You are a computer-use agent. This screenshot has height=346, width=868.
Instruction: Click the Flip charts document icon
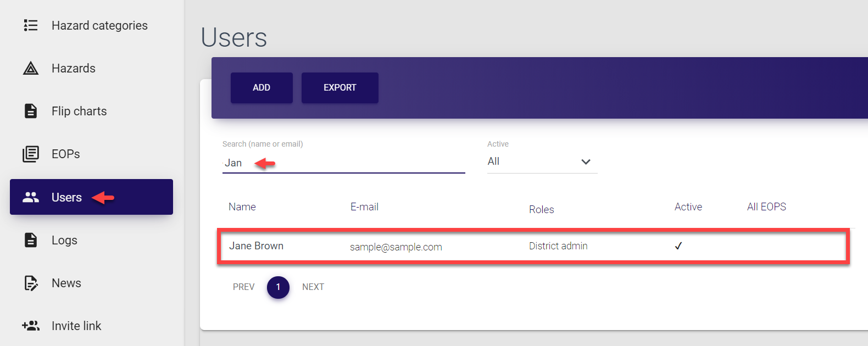pos(31,111)
